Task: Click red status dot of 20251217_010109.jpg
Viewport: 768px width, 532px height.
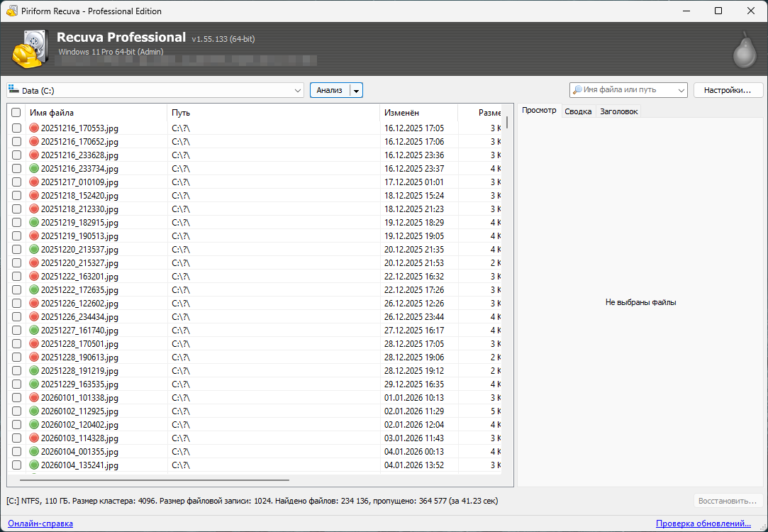Action: coord(34,182)
